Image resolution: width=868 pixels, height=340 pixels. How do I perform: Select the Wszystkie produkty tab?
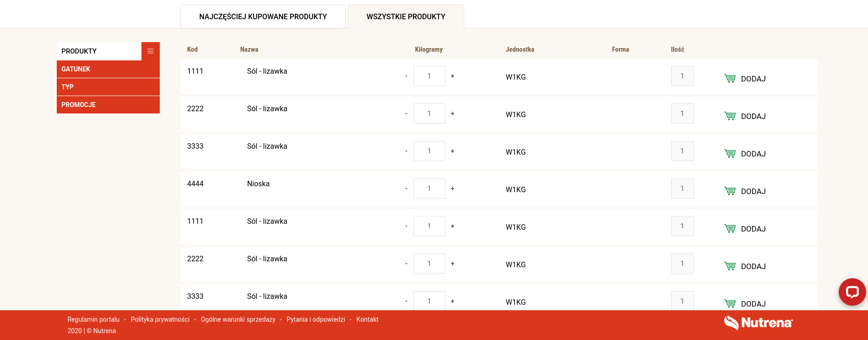(406, 17)
